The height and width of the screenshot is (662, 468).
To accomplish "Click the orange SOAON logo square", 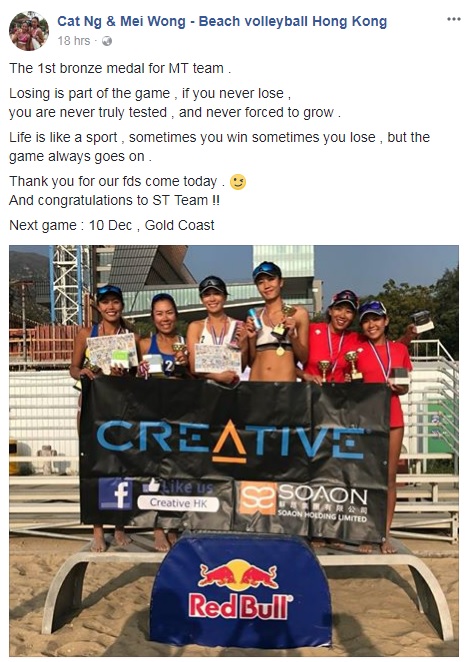I will click(x=258, y=498).
